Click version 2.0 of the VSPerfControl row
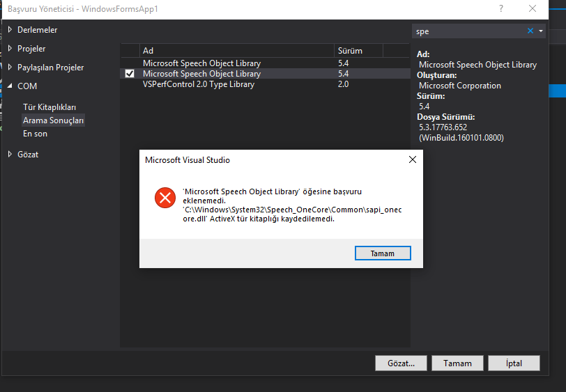 click(343, 84)
